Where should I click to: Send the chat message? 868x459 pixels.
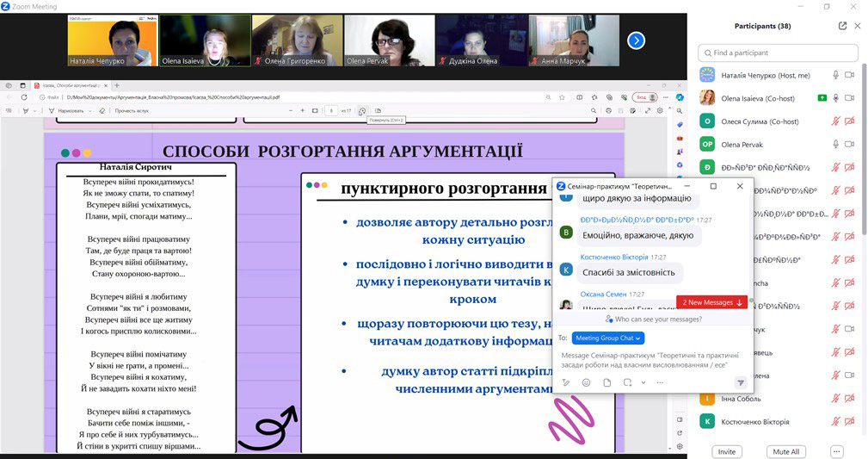click(x=740, y=382)
